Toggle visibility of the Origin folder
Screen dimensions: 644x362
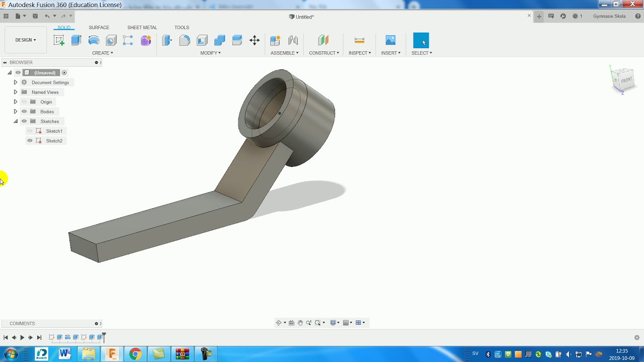[24, 102]
